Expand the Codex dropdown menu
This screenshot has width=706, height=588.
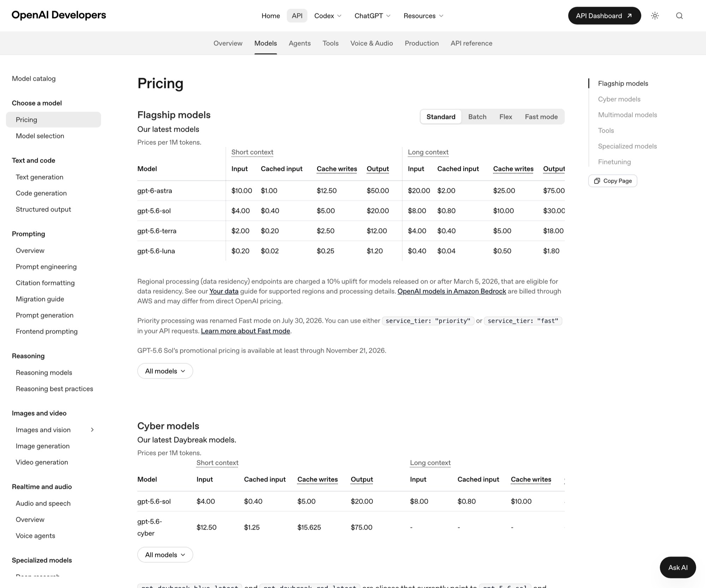[328, 16]
